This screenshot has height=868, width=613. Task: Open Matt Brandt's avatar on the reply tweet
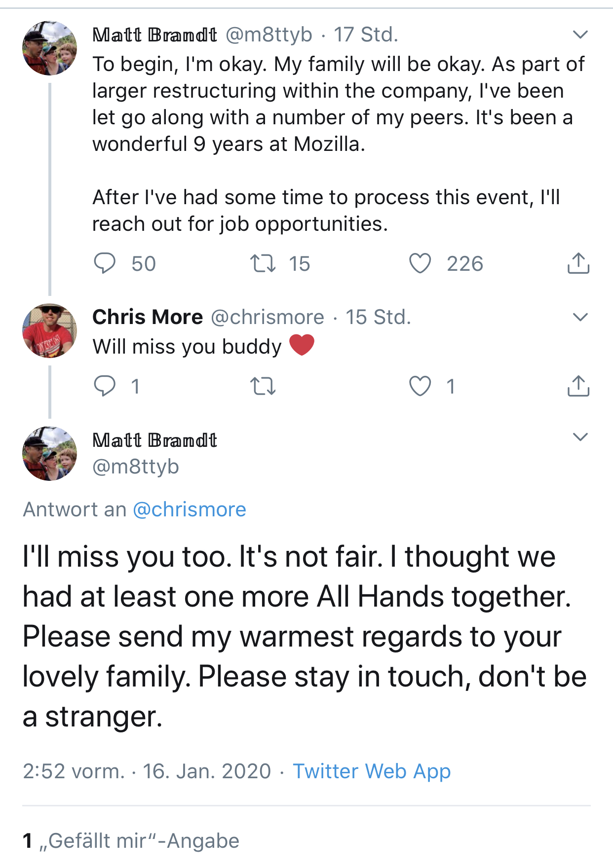click(x=50, y=454)
